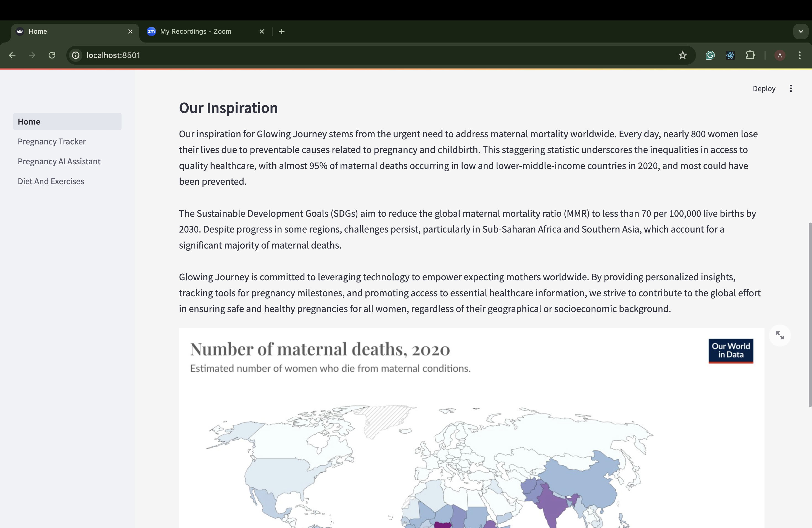This screenshot has width=812, height=528.
Task: Switch to My Recordings - Zoom tab
Action: click(x=196, y=31)
